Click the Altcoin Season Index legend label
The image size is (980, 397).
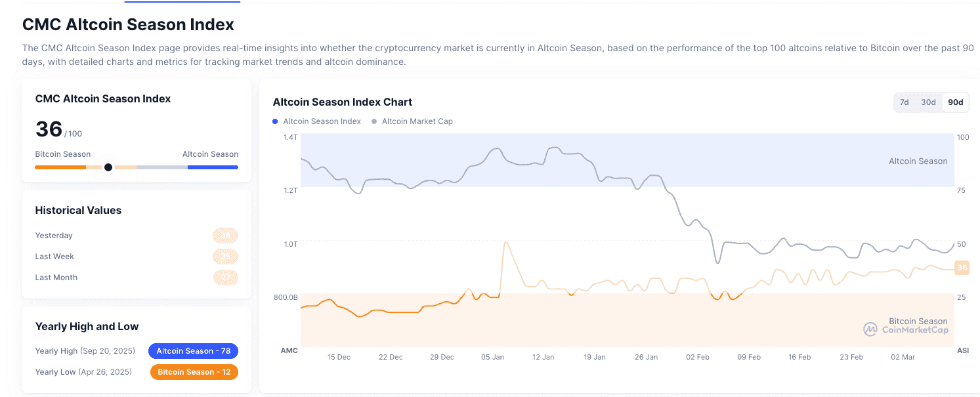(x=322, y=121)
